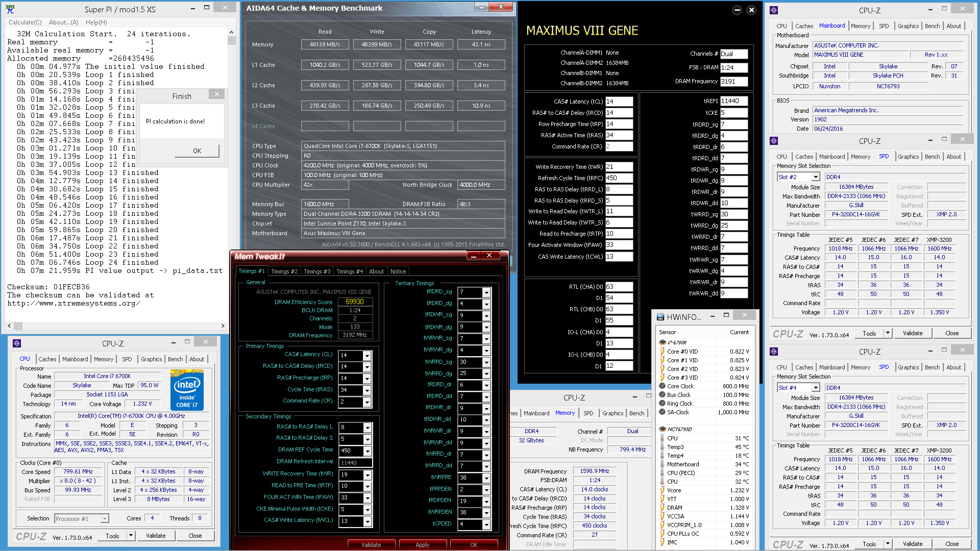Open tWRPRE dropdown in Mem TweakIt
The width and height of the screenshot is (980, 551).
point(486,478)
